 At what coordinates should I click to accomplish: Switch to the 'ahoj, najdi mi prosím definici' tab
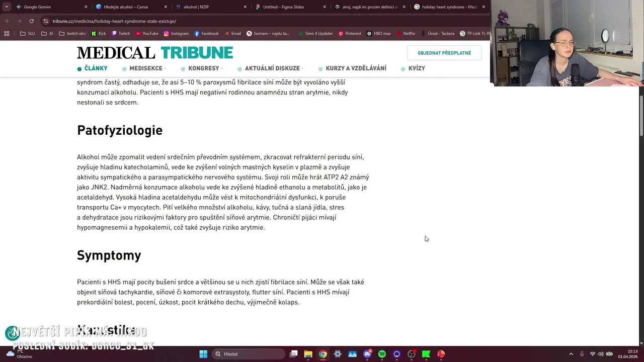370,7
